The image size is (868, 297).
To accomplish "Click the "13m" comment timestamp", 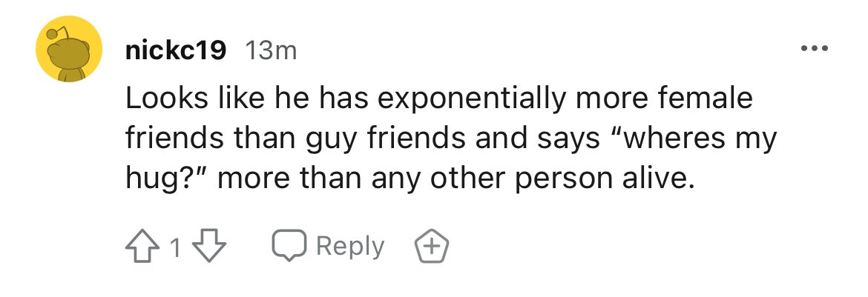I will tap(270, 50).
